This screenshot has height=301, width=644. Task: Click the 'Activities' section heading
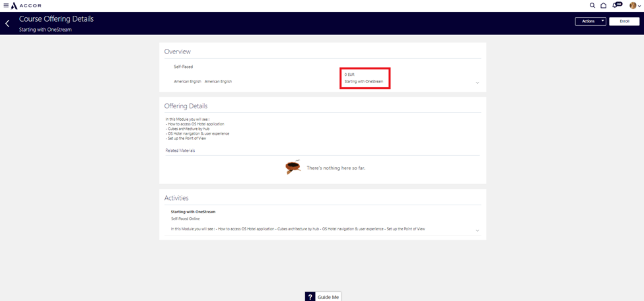point(176,198)
